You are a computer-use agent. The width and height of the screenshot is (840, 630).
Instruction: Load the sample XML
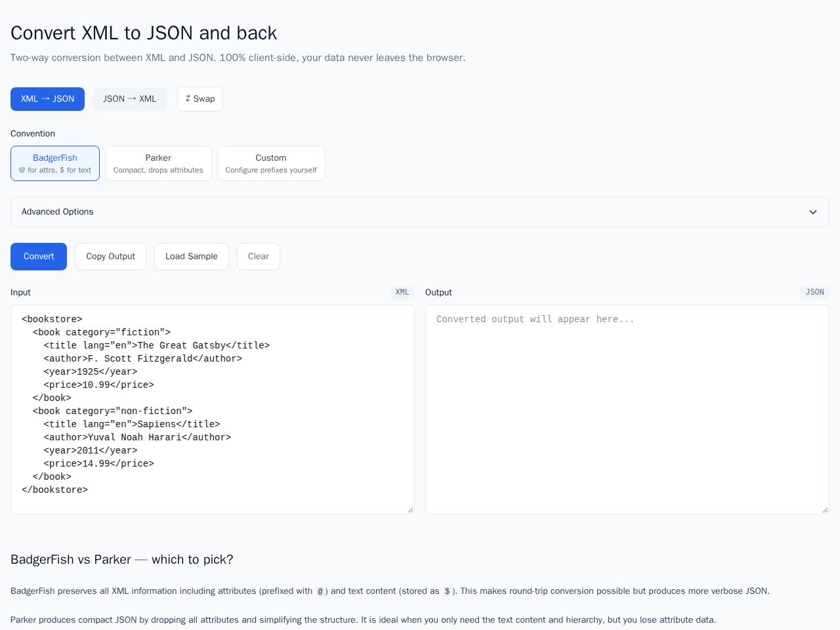pyautogui.click(x=192, y=257)
